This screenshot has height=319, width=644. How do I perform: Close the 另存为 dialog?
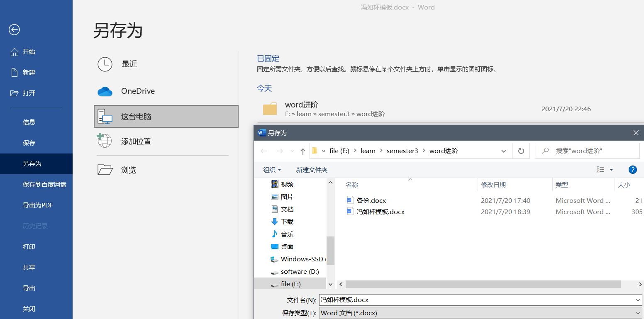pos(636,133)
